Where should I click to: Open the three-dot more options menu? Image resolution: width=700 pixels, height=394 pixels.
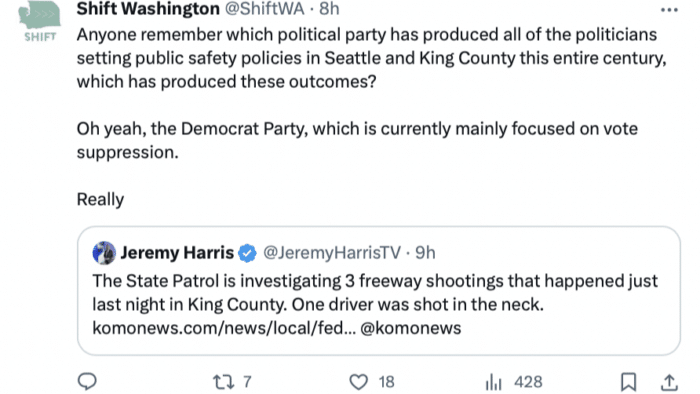669,10
